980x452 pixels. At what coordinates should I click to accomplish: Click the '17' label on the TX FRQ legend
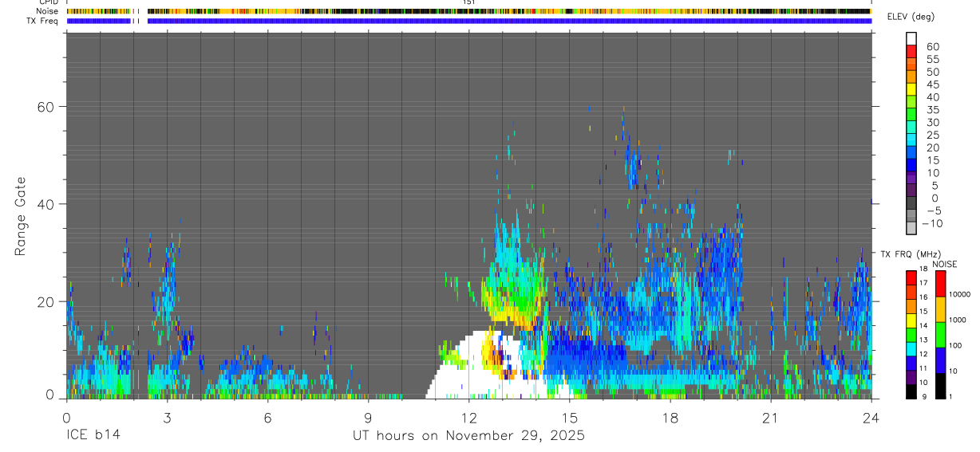point(923,284)
